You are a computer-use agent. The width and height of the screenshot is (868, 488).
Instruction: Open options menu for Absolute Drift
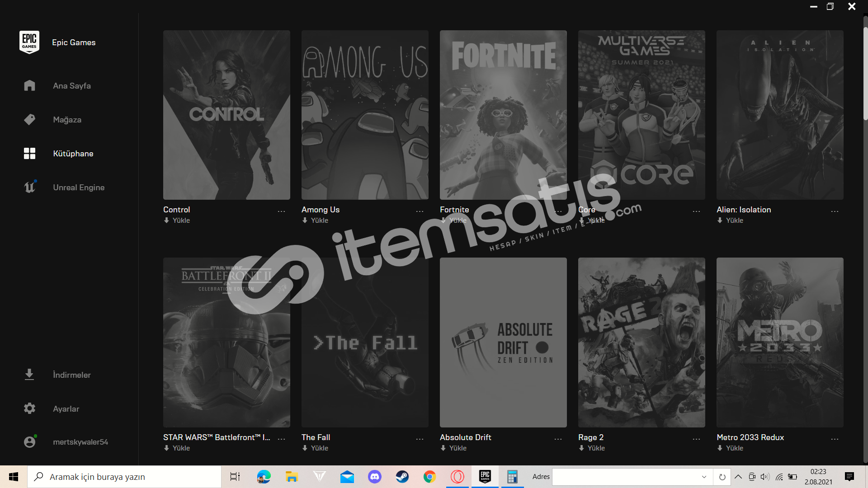click(558, 439)
